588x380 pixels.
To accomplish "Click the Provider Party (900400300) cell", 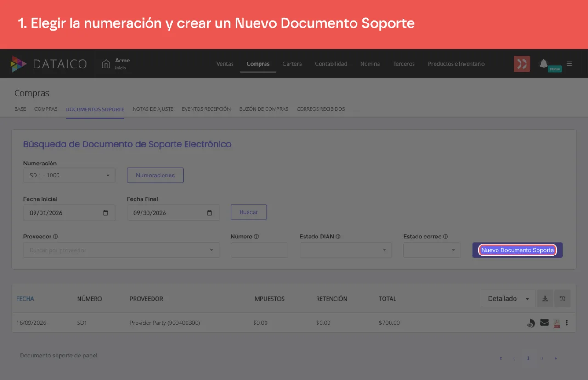I will [x=165, y=323].
